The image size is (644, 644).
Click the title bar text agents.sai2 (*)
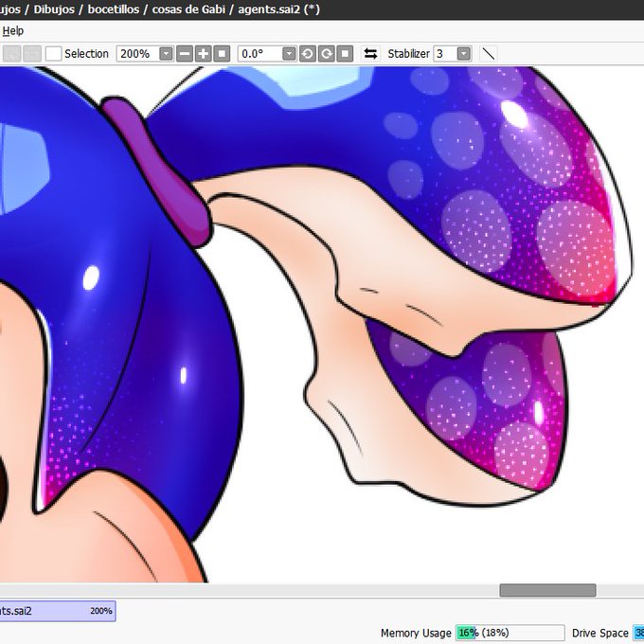[278, 9]
